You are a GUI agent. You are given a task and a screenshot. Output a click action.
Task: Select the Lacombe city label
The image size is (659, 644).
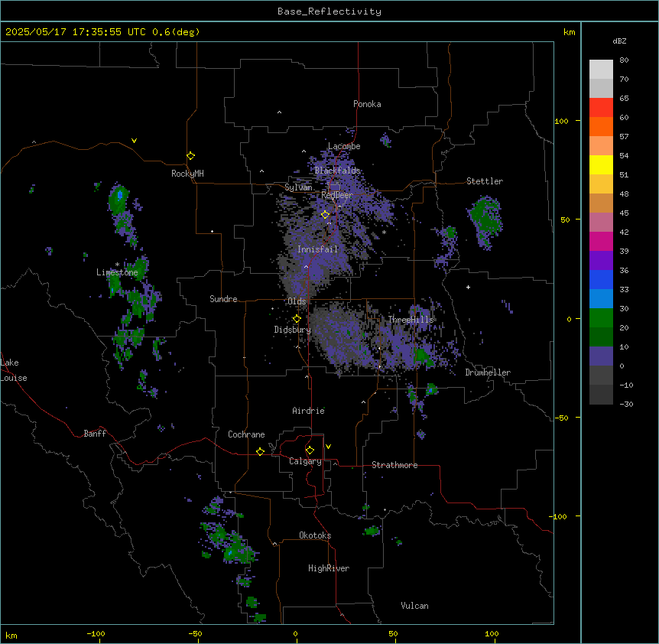[x=344, y=146]
